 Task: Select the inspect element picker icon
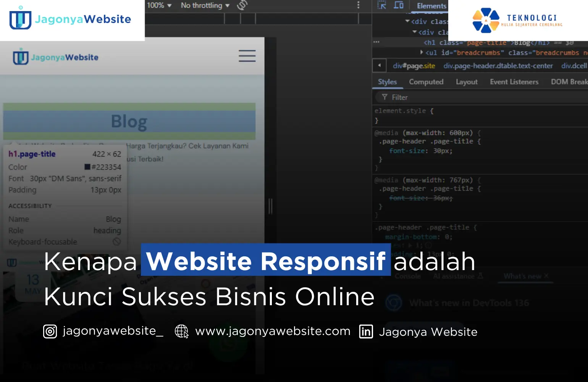tap(381, 5)
